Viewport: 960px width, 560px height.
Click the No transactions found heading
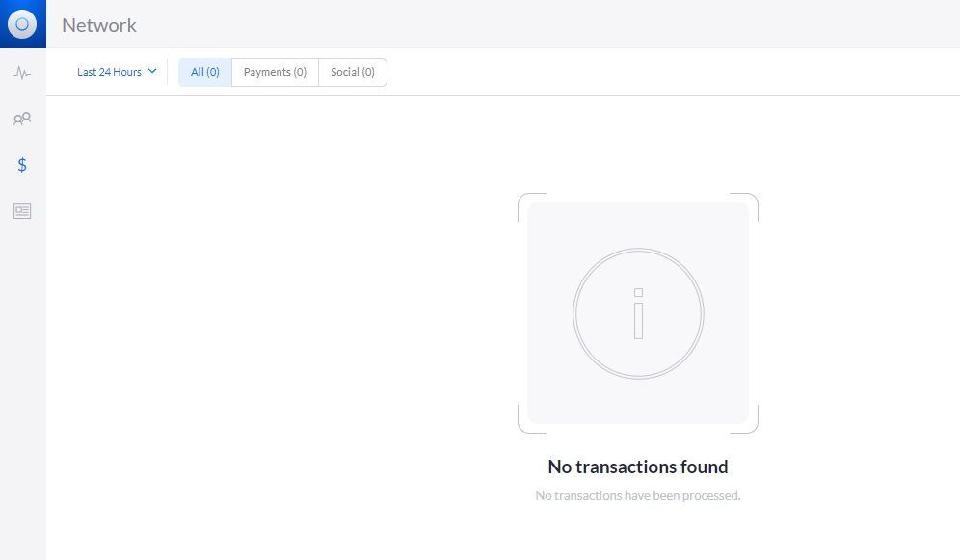pyautogui.click(x=638, y=467)
